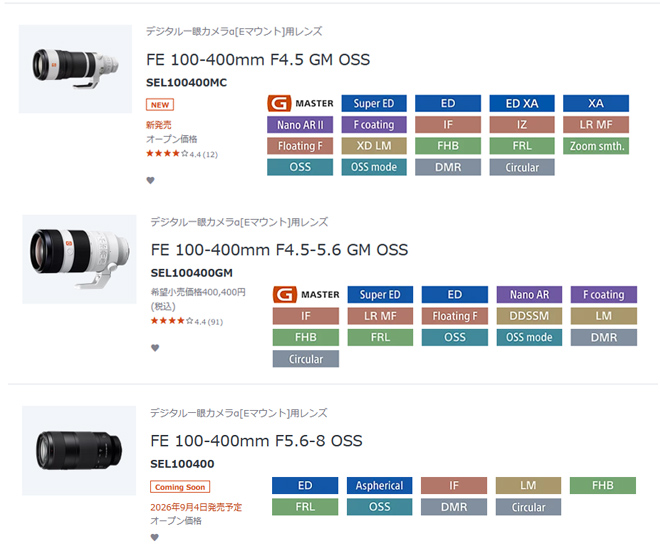Click the DDSSM feature badge
Image resolution: width=660 pixels, height=556 pixels.
click(529, 316)
